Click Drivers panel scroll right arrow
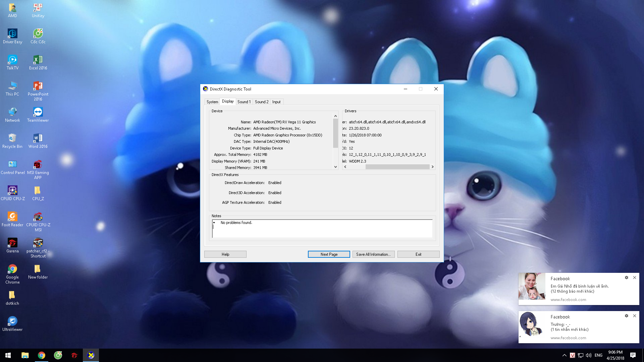Screen dimensions: 644x362 432,167
